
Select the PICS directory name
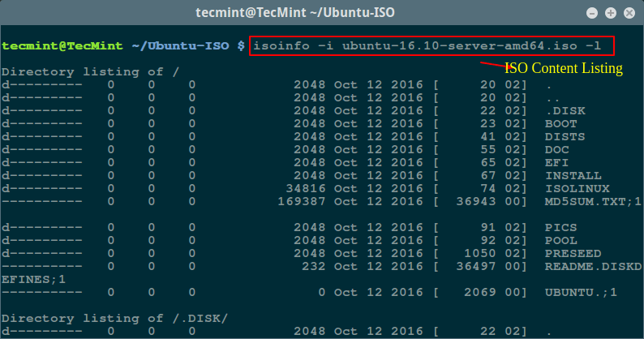561,227
